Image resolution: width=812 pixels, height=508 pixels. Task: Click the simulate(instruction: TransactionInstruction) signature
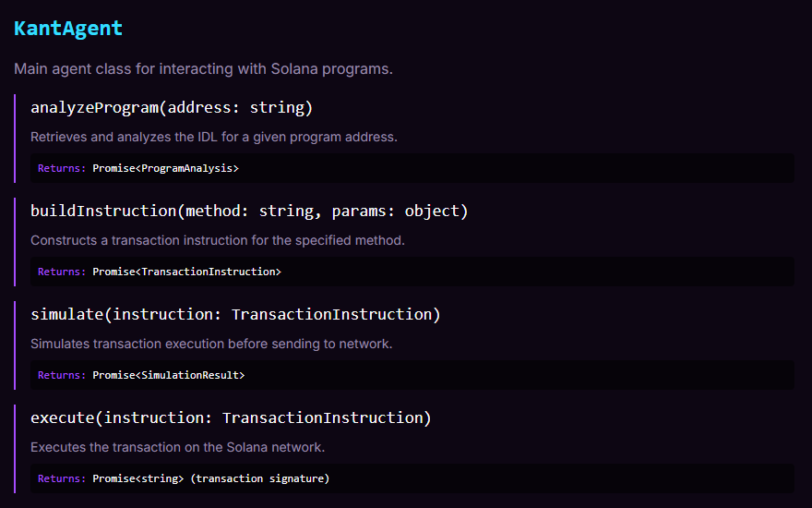tap(235, 315)
